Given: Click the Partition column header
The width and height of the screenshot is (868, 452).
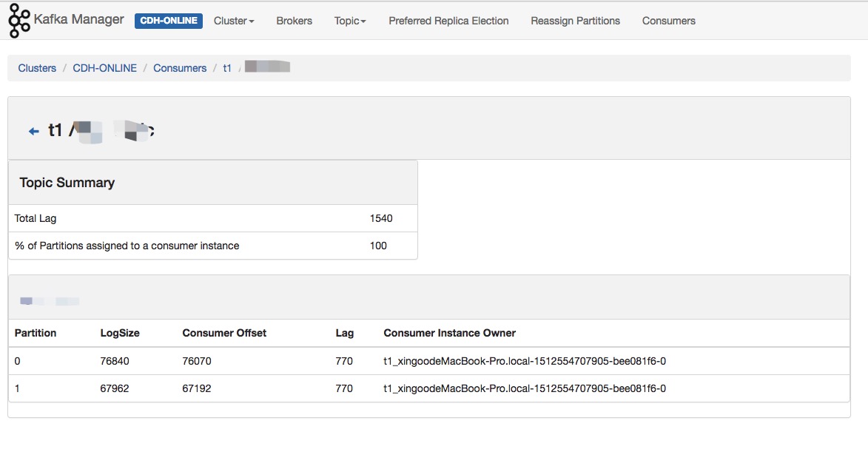Looking at the screenshot, I should (x=36, y=333).
